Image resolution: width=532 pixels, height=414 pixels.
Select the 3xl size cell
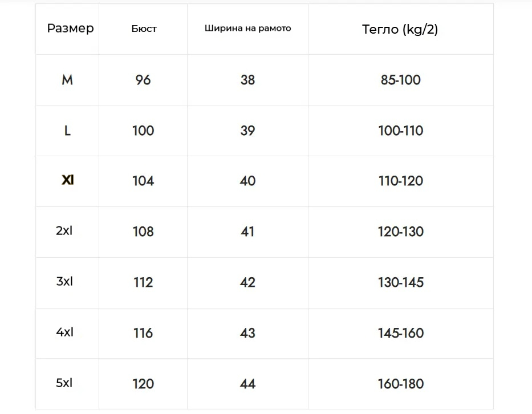click(x=65, y=282)
